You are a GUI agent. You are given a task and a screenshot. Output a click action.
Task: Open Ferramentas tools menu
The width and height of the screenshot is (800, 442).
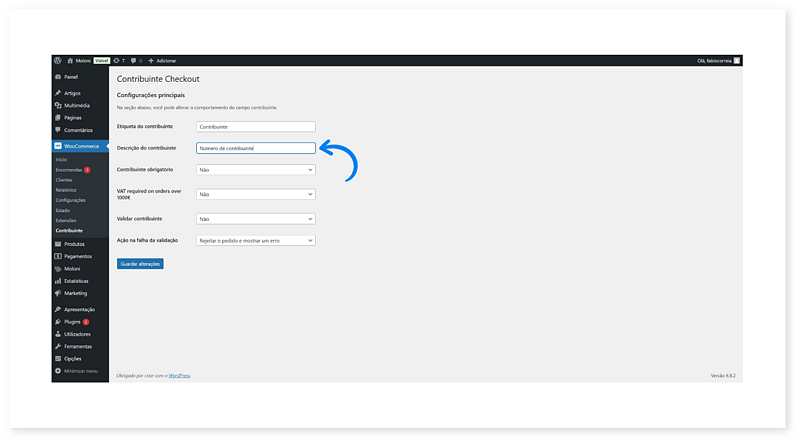point(78,346)
